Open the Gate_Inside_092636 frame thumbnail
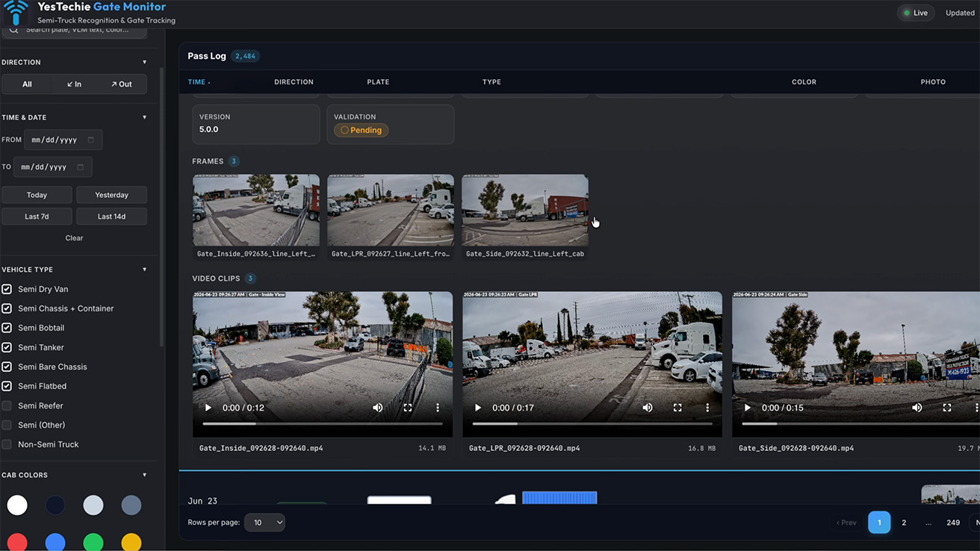This screenshot has height=551, width=980. (256, 210)
